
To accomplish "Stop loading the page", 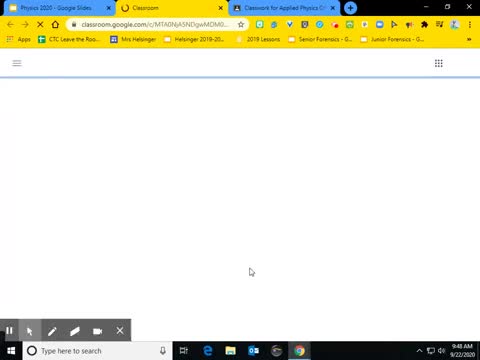I will [x=40, y=24].
